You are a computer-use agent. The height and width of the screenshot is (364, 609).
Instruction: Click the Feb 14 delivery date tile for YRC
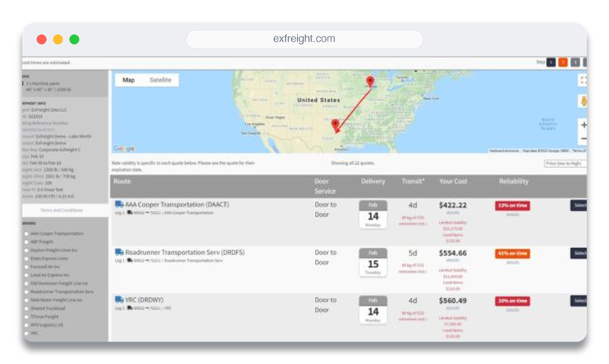click(x=373, y=310)
